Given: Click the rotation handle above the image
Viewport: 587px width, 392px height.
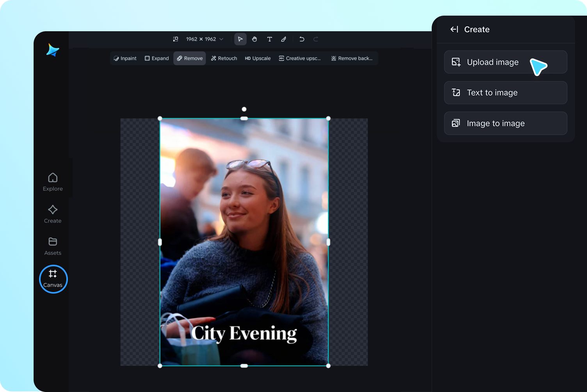Looking at the screenshot, I should (244, 109).
